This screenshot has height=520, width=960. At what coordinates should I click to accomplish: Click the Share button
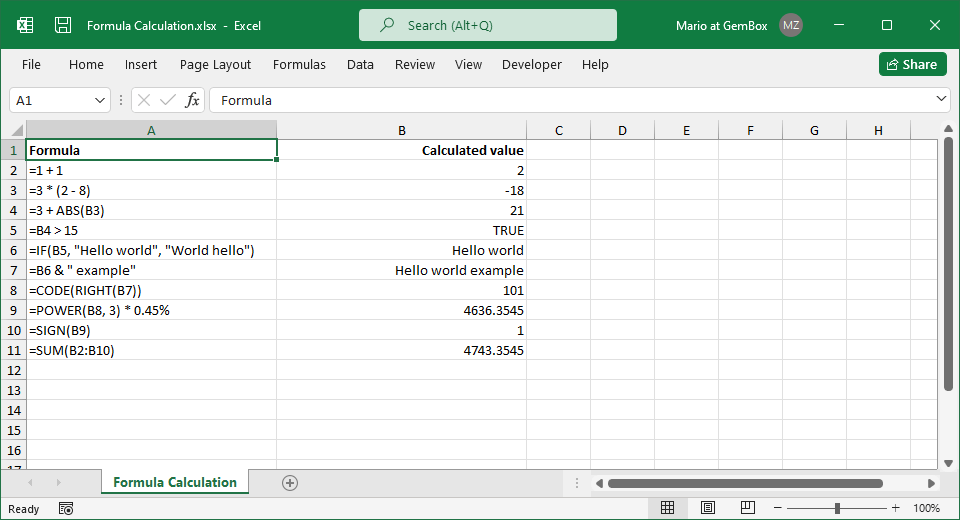(x=912, y=64)
